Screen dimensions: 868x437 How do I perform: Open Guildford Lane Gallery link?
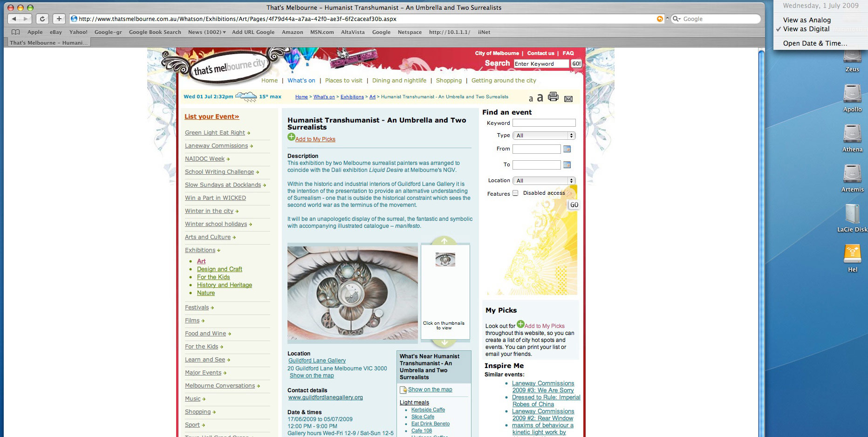pyautogui.click(x=317, y=361)
